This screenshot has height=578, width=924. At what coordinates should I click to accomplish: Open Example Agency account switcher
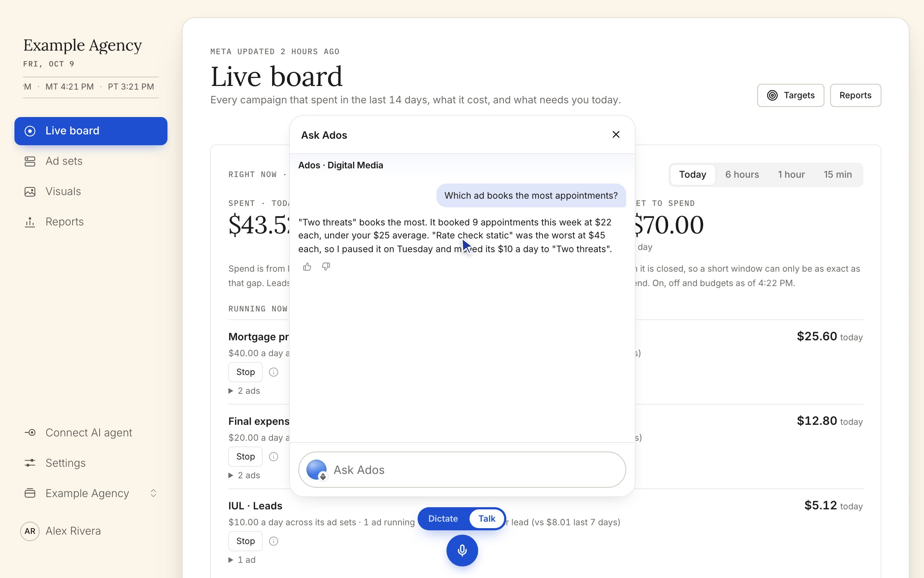coord(91,493)
